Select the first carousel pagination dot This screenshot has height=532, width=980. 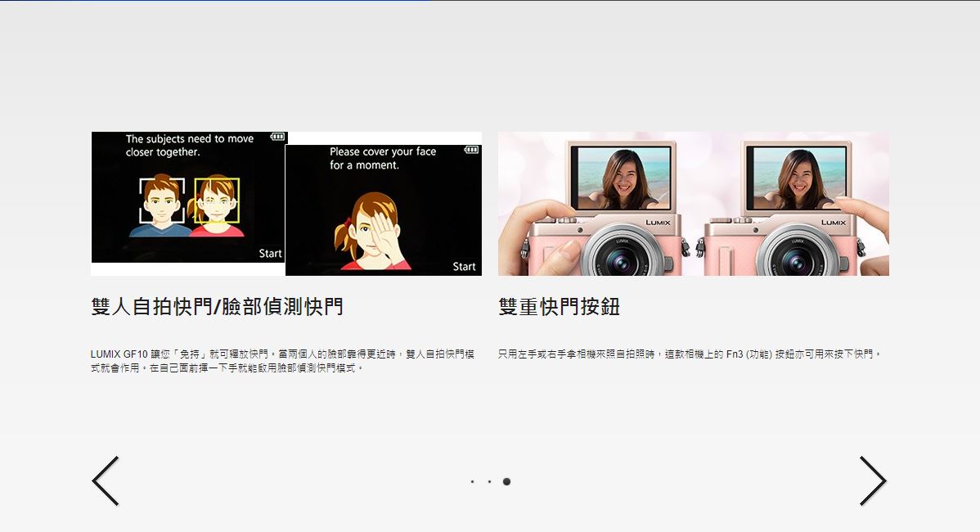(x=473, y=481)
